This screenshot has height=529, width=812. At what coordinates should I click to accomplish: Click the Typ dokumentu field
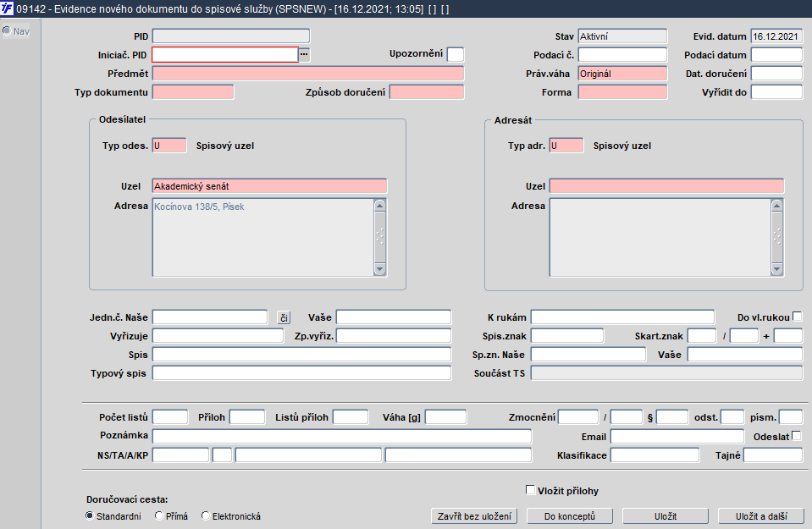tap(193, 92)
